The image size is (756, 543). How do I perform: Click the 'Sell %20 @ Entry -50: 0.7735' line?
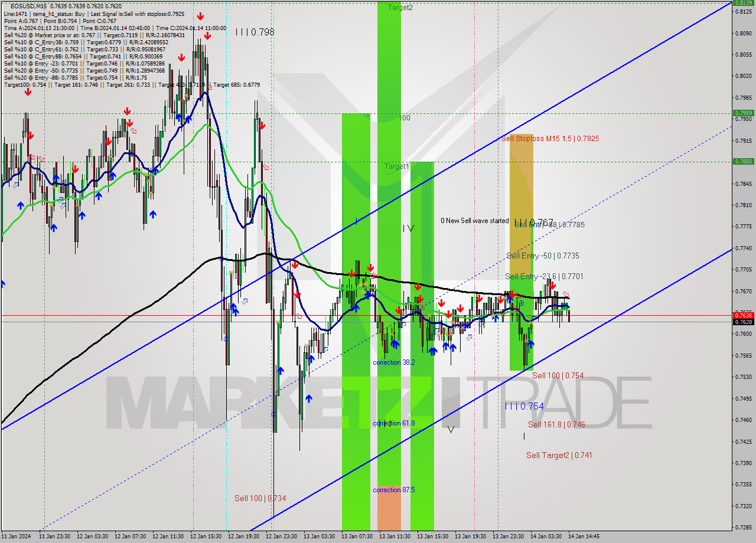pyautogui.click(x=84, y=70)
